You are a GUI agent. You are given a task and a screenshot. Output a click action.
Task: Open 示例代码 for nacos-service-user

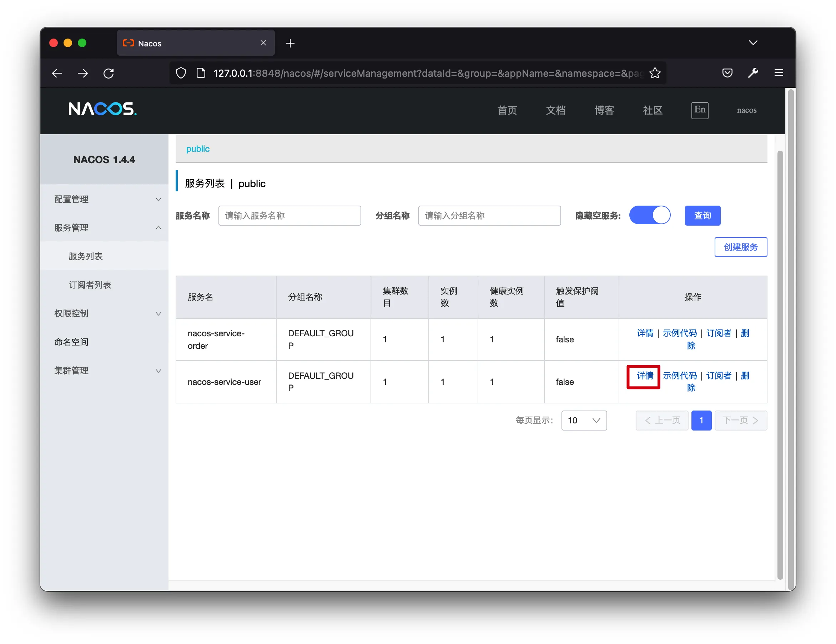tap(679, 376)
